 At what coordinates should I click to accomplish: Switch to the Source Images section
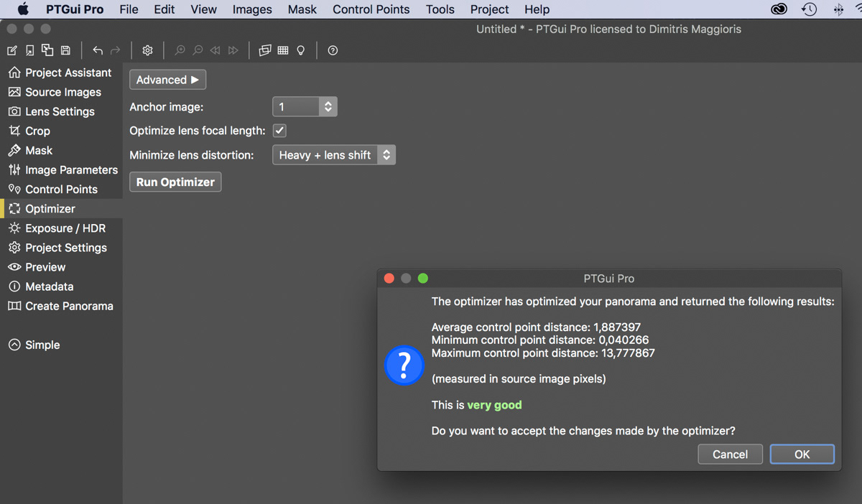(55, 92)
